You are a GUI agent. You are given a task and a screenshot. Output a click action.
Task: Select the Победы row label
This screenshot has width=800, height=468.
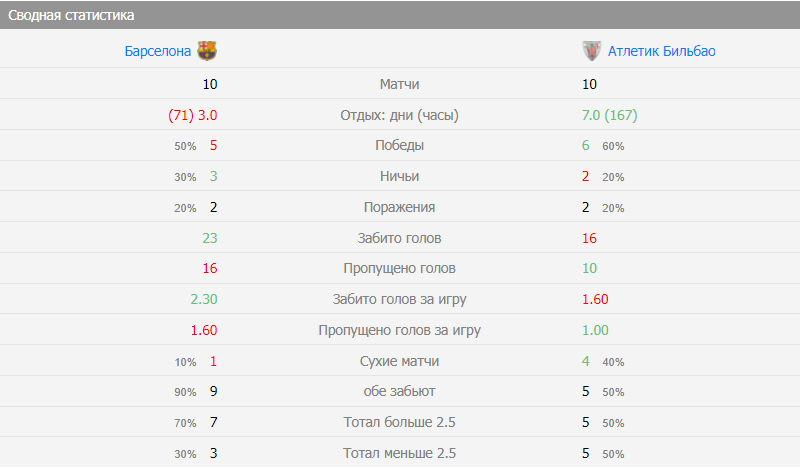[x=400, y=145]
